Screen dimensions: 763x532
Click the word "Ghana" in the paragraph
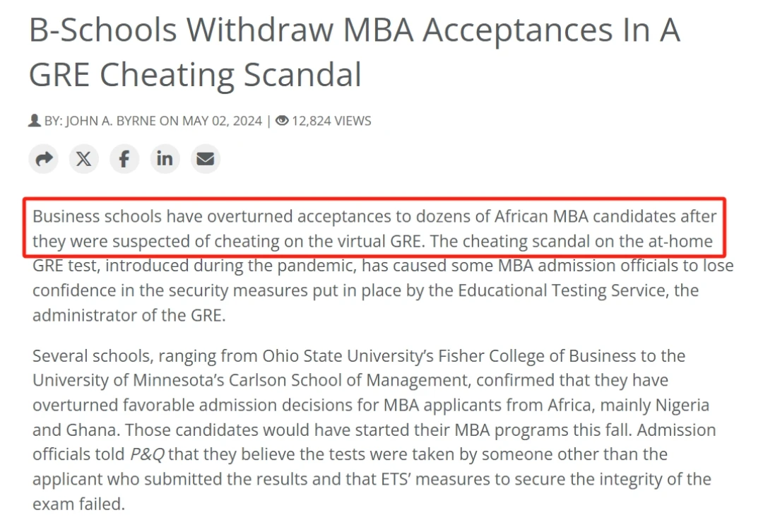95,430
